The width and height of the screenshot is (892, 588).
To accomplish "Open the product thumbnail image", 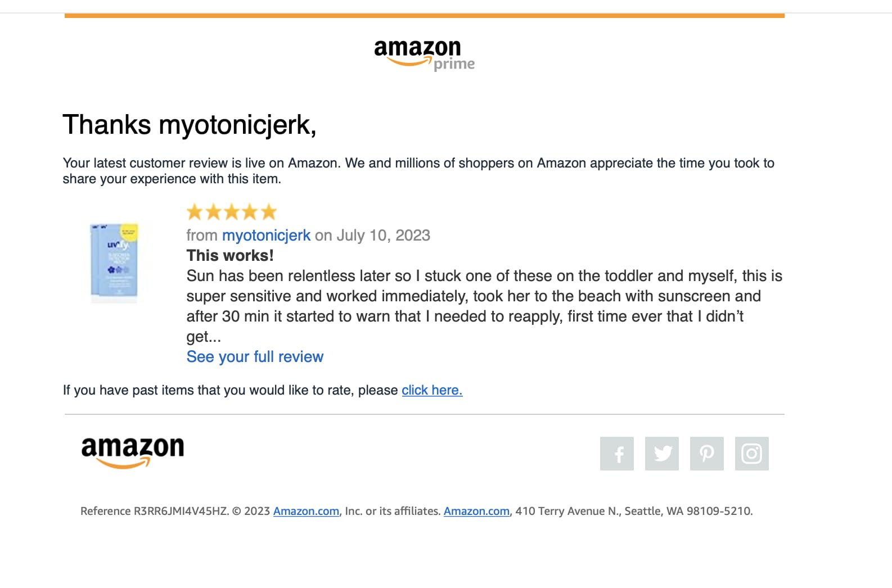I will tap(114, 263).
